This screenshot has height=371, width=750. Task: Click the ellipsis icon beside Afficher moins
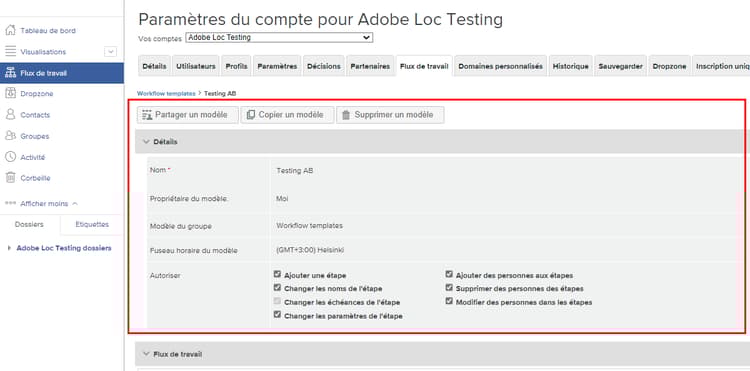(x=11, y=203)
